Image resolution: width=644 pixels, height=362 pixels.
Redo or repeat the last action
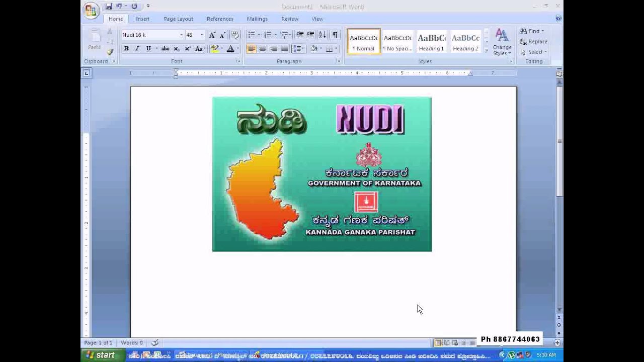click(134, 7)
